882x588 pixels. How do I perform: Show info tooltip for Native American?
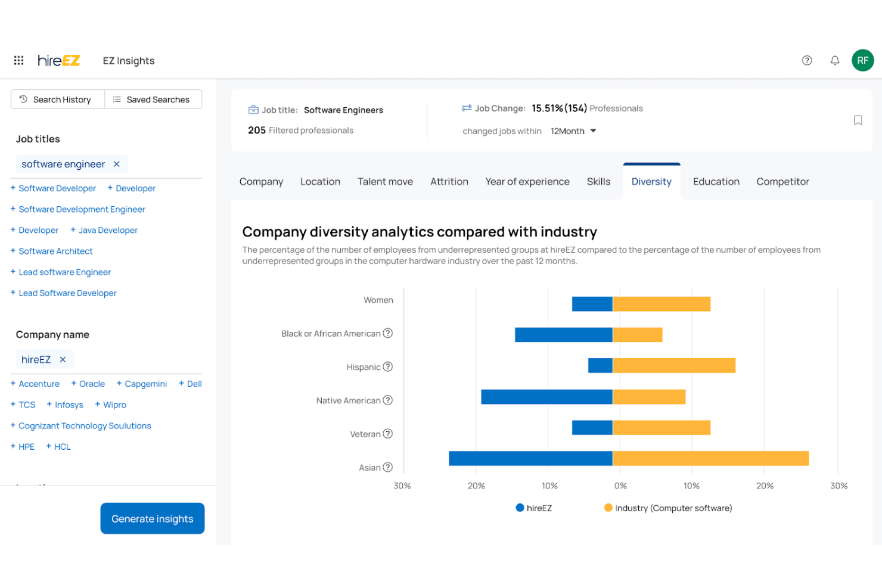click(x=388, y=400)
